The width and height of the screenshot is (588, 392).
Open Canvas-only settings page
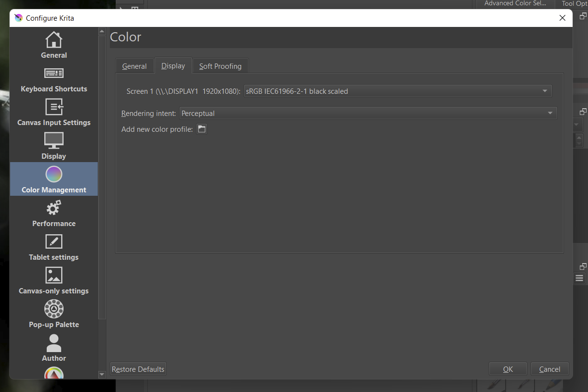[54, 280]
